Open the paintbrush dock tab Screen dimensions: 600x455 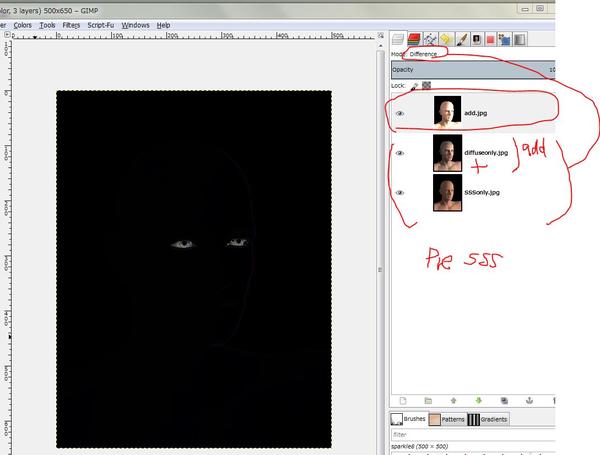(x=462, y=39)
